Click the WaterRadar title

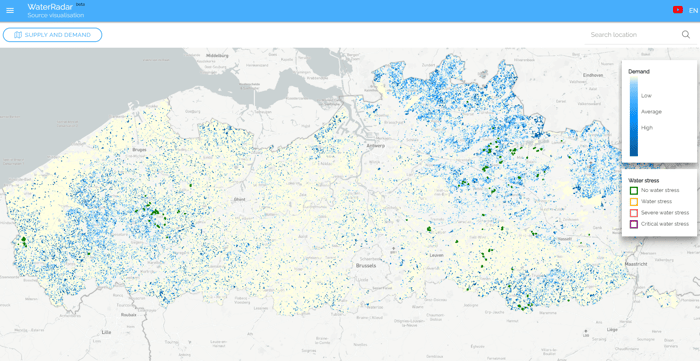[x=50, y=7]
